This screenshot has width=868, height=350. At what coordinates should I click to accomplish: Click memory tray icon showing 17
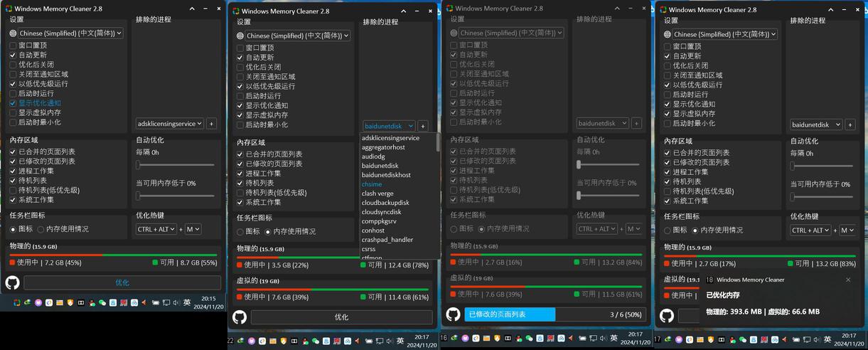658,339
